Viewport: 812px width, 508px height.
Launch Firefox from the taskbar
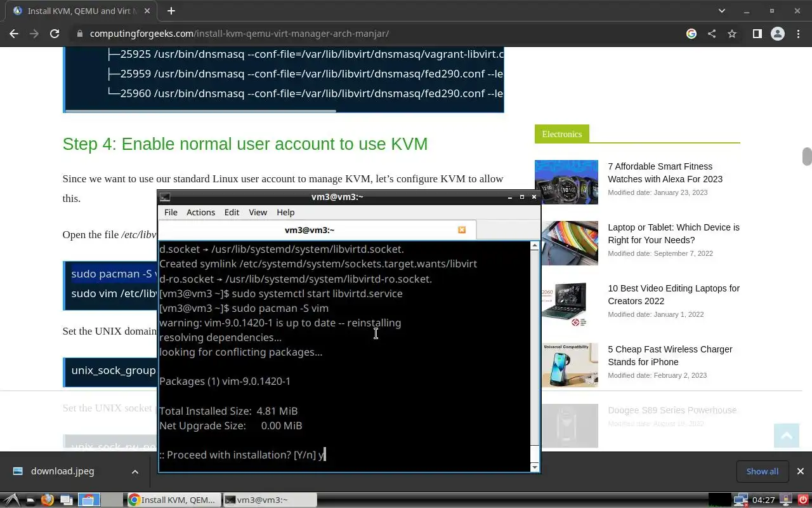pyautogui.click(x=47, y=500)
